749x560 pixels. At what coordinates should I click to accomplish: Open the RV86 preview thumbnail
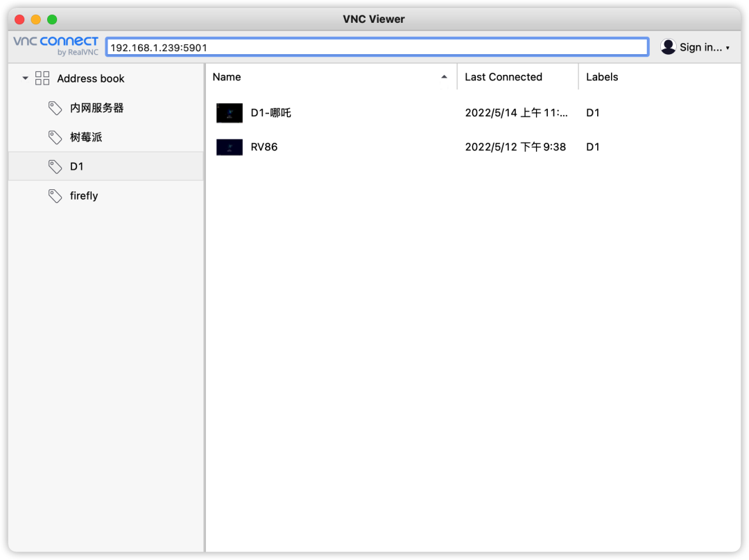point(230,147)
